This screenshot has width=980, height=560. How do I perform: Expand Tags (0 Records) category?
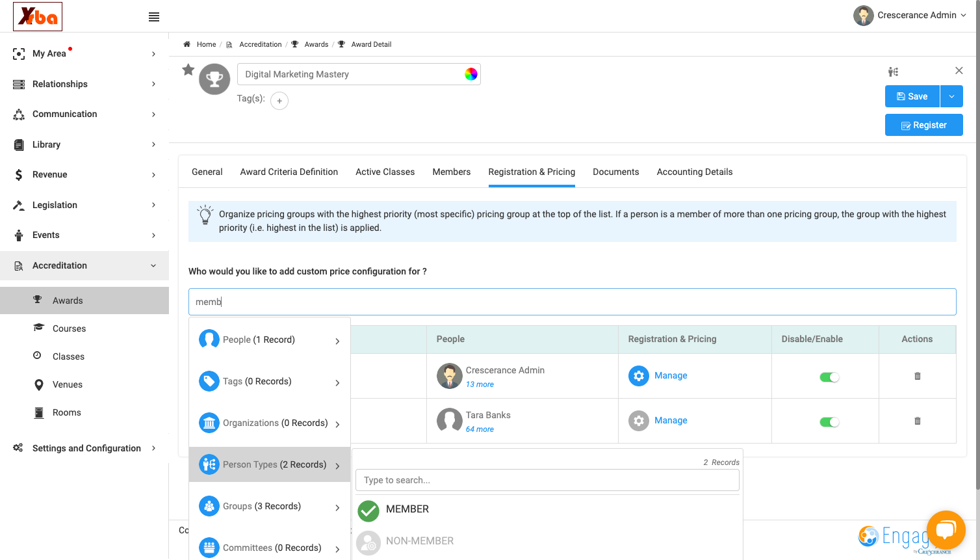tap(270, 382)
